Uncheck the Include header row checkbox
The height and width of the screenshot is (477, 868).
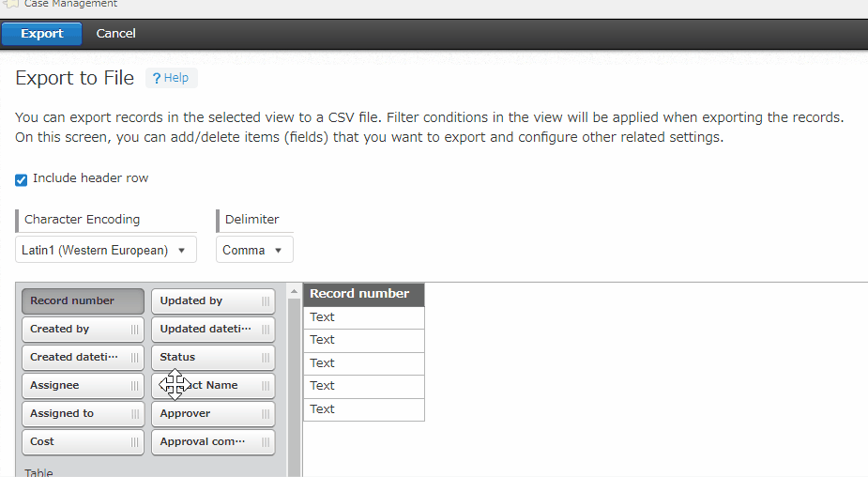pos(22,179)
